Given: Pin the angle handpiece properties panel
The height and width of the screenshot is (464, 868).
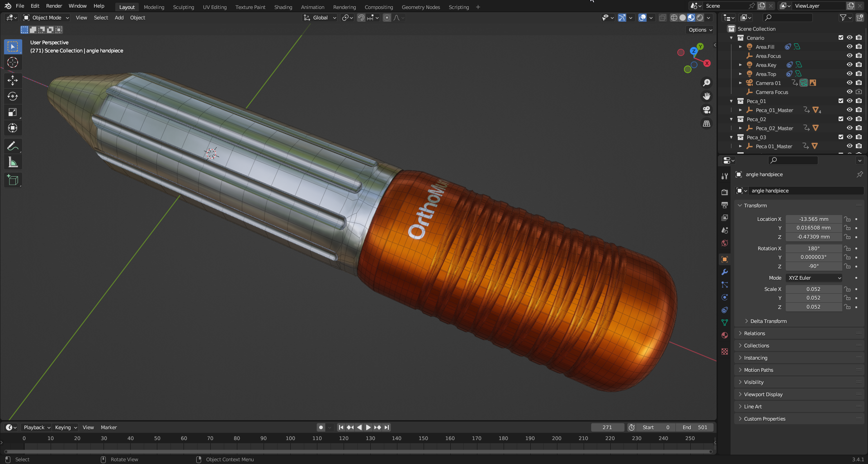Looking at the screenshot, I should point(859,174).
